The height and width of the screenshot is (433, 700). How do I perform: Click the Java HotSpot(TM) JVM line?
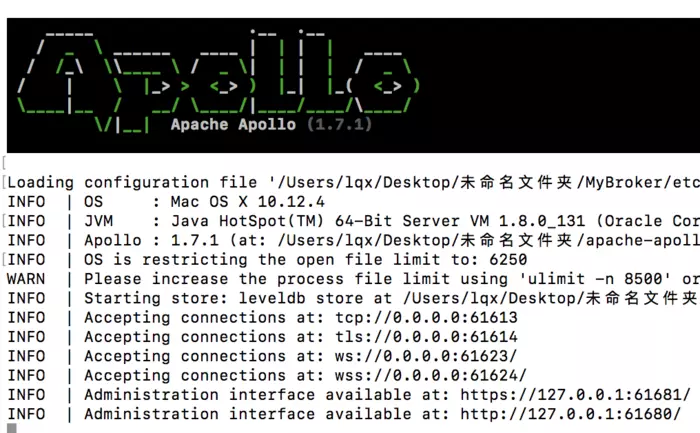392,221
